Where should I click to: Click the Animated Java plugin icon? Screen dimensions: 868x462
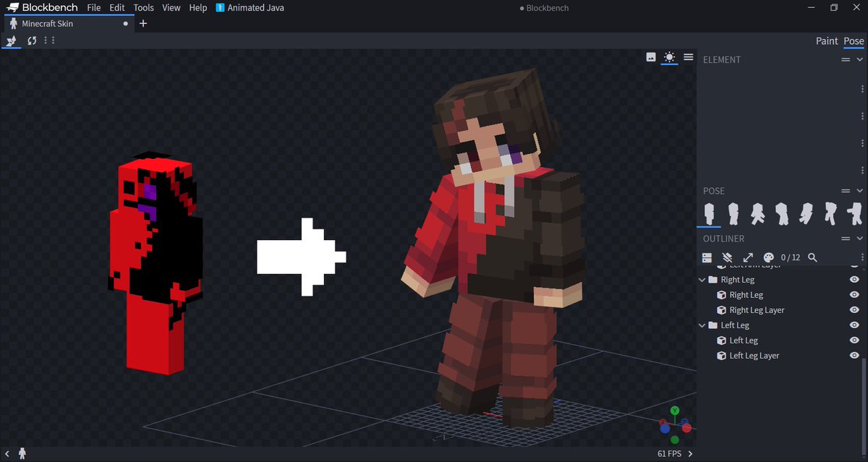(x=220, y=8)
